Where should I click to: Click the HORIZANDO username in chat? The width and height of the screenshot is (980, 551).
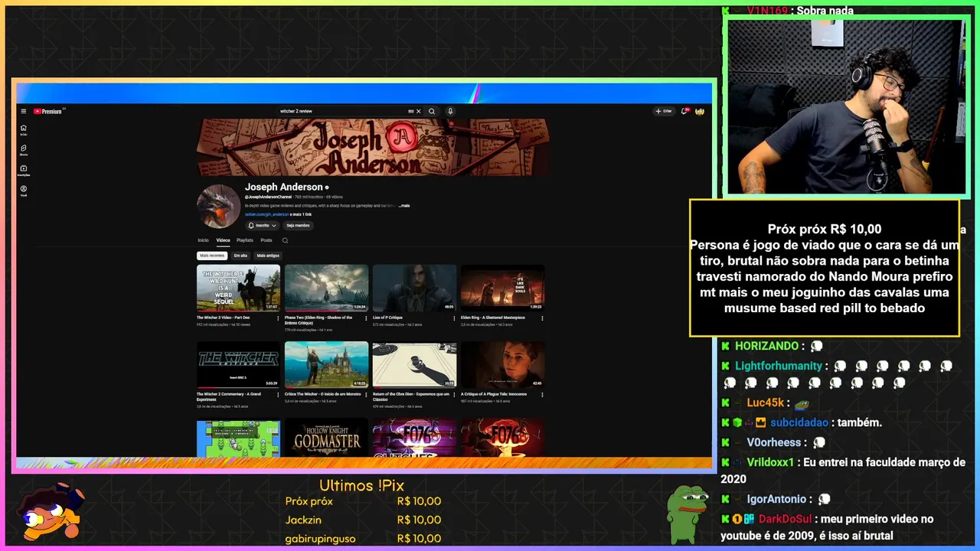pyautogui.click(x=766, y=346)
